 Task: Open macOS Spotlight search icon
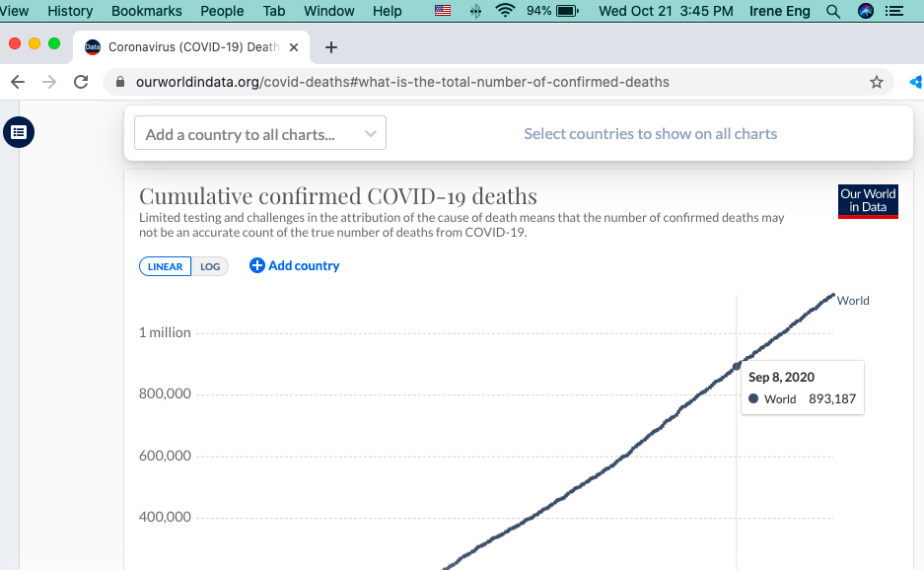833,11
